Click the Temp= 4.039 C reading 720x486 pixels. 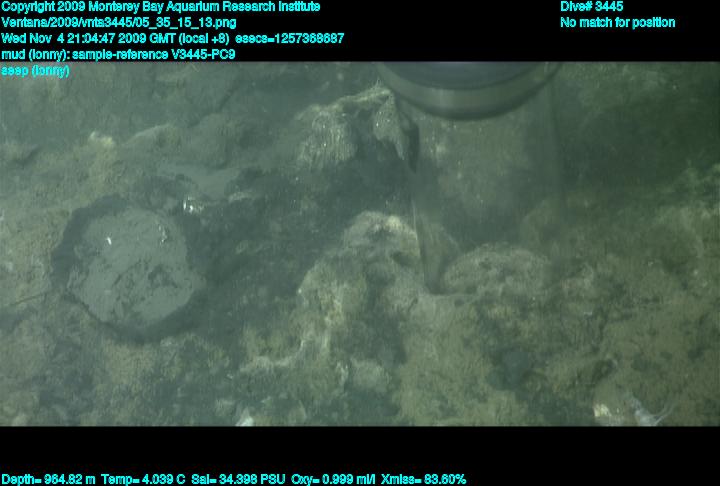point(143,480)
